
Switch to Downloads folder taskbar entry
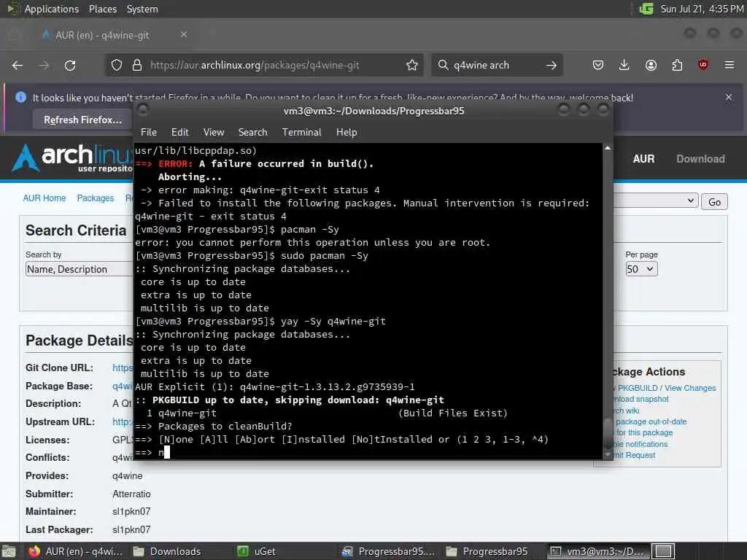[x=167, y=551]
